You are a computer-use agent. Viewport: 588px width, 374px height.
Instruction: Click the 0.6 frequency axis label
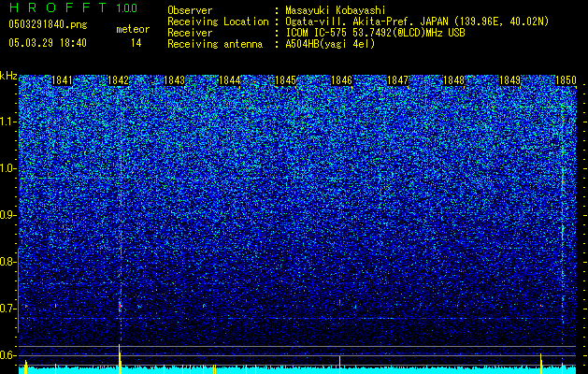coord(7,355)
